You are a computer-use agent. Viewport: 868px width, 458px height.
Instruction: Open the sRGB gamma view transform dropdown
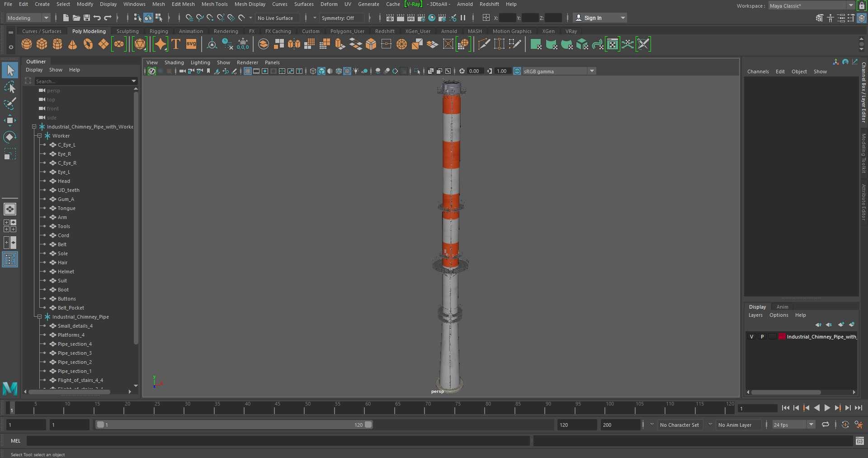(559, 71)
